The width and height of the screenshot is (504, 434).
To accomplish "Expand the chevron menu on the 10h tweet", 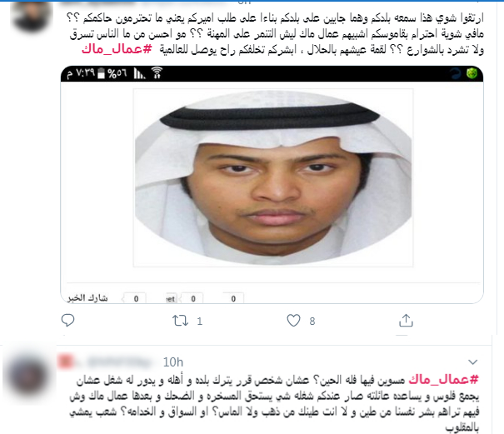I will click(x=473, y=362).
